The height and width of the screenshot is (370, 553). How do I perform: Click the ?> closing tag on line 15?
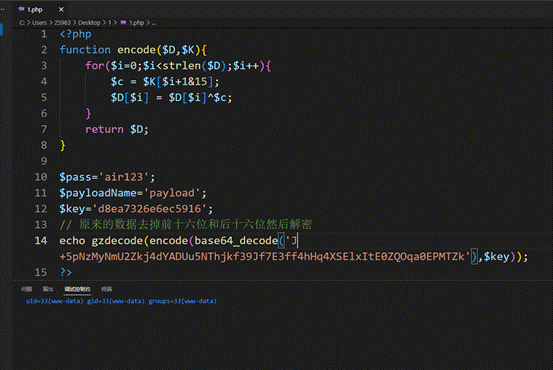pos(66,272)
